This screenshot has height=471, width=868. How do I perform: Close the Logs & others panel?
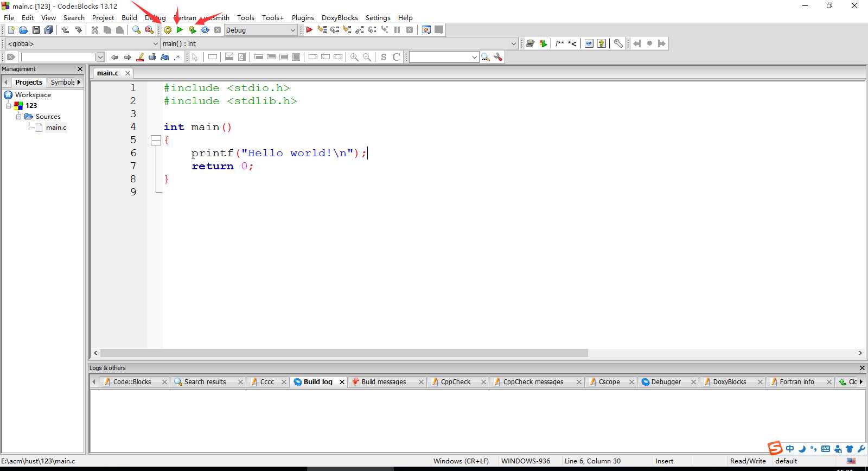862,368
